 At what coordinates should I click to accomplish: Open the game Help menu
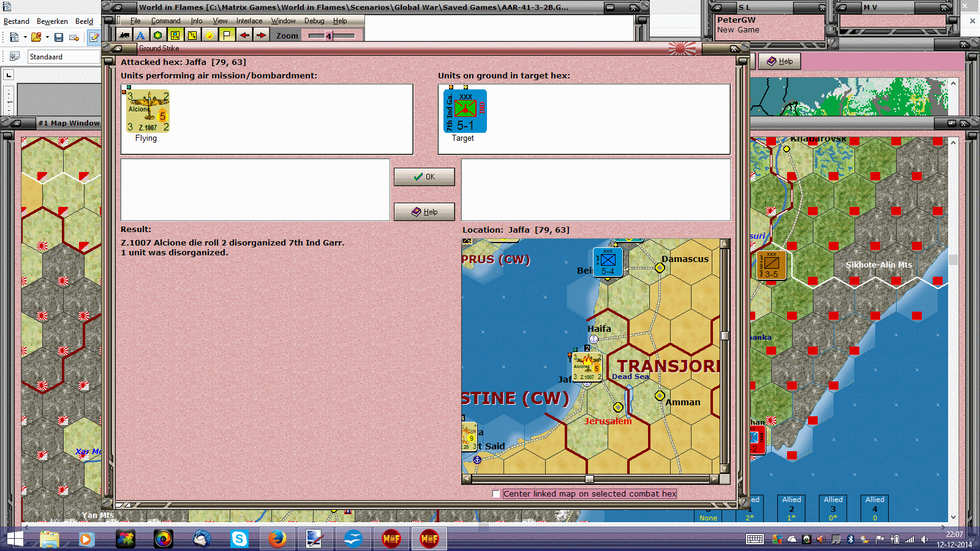click(x=340, y=21)
